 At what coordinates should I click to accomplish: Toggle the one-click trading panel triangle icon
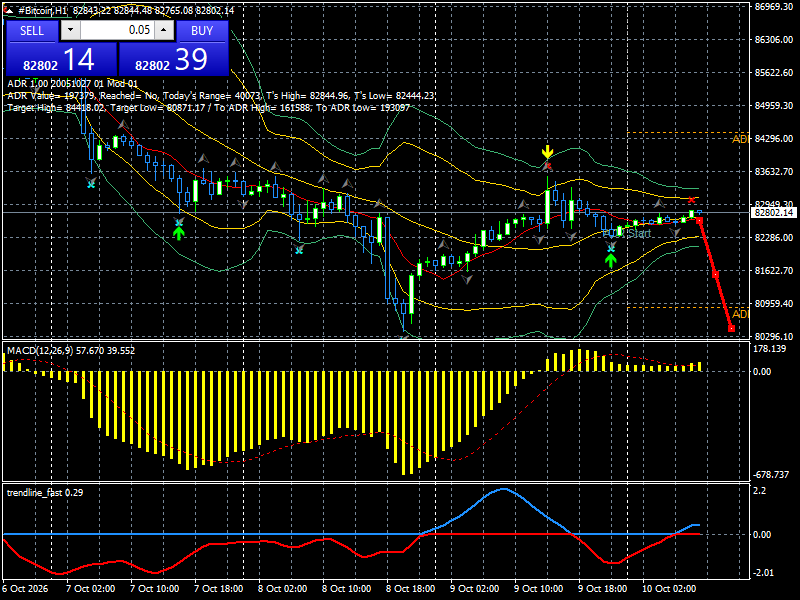10,10
